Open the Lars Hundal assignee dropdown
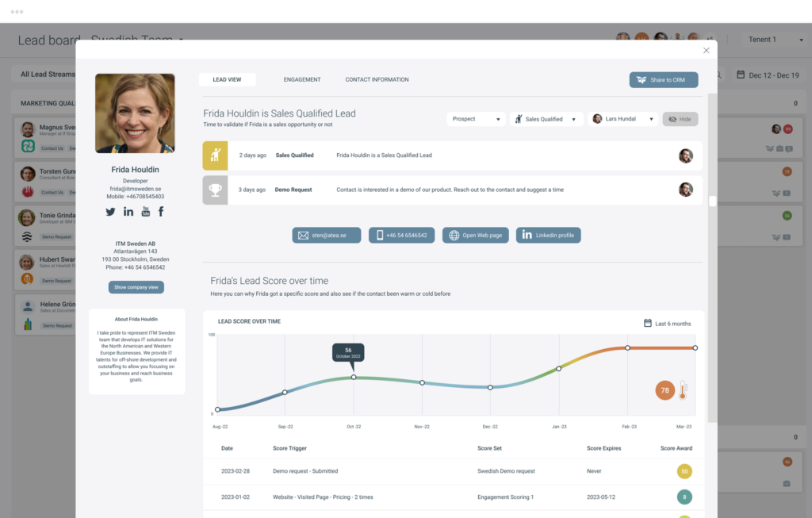 pyautogui.click(x=623, y=119)
